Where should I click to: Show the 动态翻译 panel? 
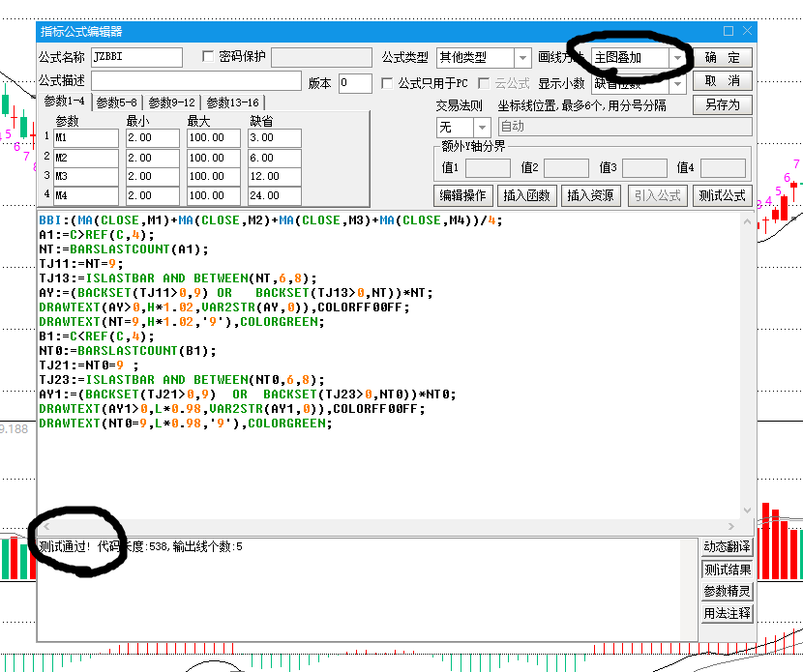[x=727, y=547]
